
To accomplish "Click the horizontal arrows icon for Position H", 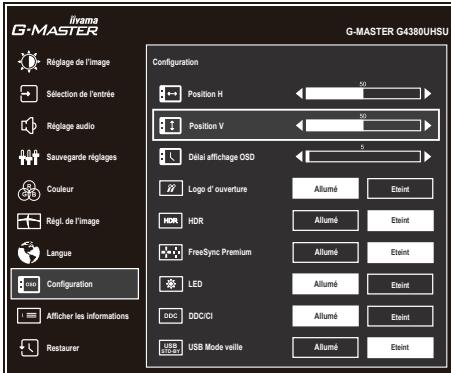I will point(170,94).
